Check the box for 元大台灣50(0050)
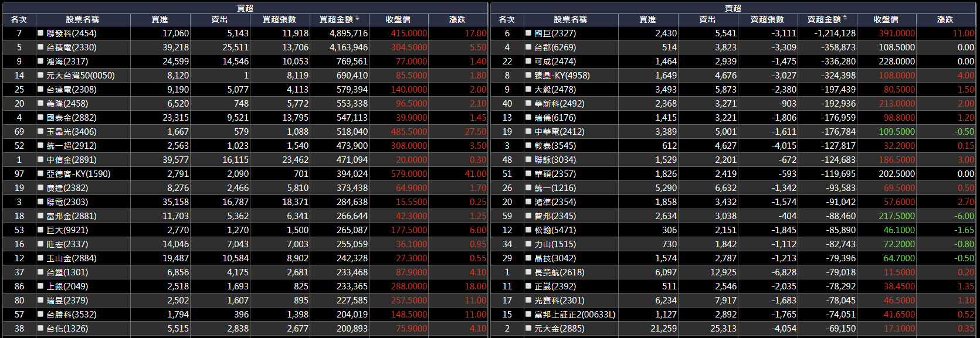This screenshot has height=338, width=980. [x=40, y=76]
